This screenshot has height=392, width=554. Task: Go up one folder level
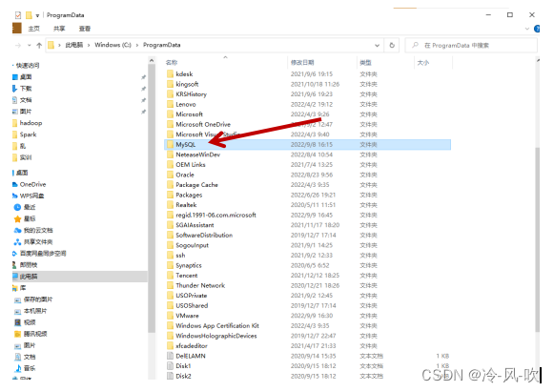pos(39,45)
